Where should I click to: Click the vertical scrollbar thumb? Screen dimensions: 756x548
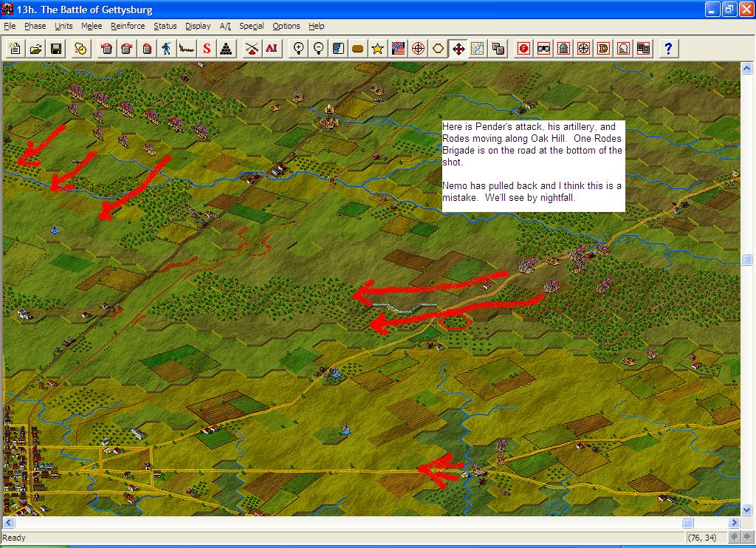(x=747, y=260)
